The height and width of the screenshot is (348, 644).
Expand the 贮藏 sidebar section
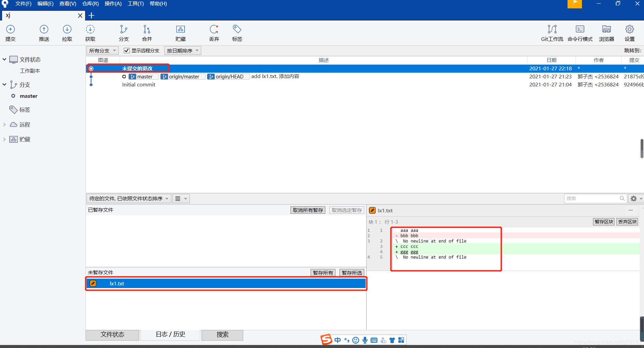click(x=4, y=139)
